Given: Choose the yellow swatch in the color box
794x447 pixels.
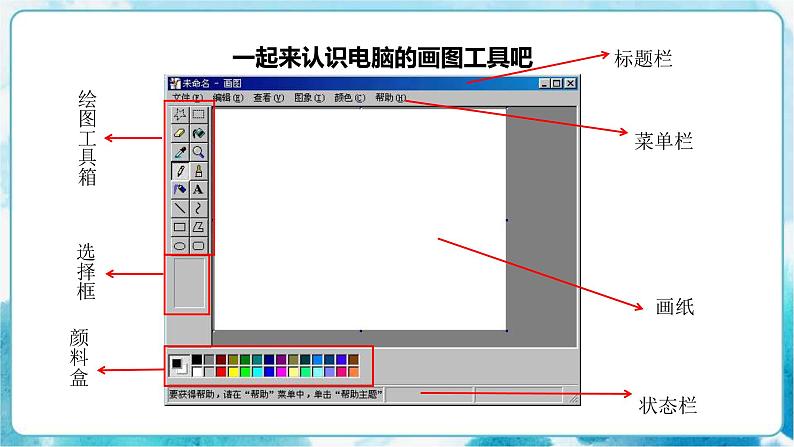Looking at the screenshot, I should click(x=233, y=372).
